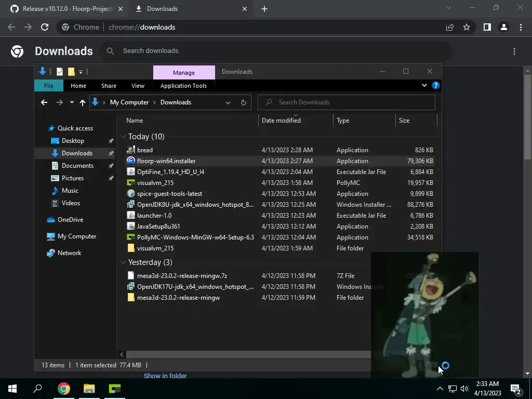The height and width of the screenshot is (399, 532).
Task: Select Documents in the navigation pane
Action: (77, 166)
